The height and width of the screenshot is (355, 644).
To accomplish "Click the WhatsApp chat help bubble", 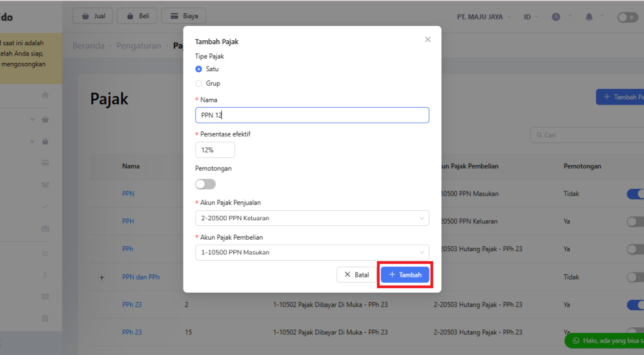I will 604,341.
